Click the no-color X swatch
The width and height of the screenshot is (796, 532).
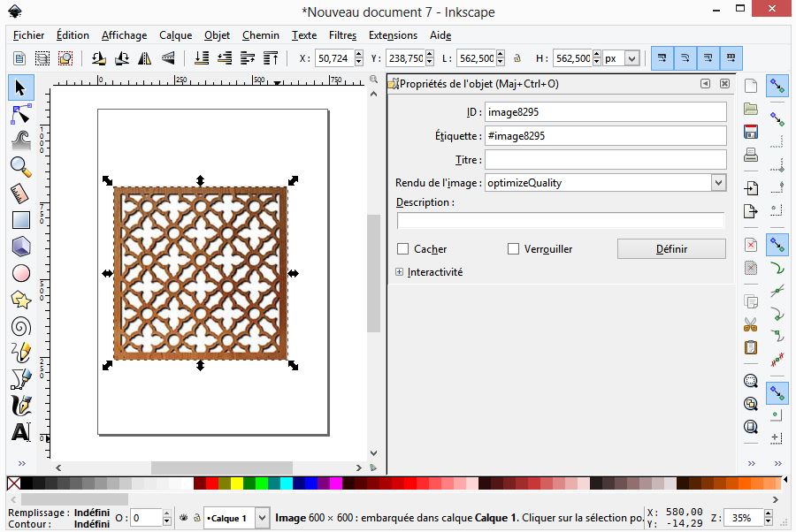click(13, 483)
